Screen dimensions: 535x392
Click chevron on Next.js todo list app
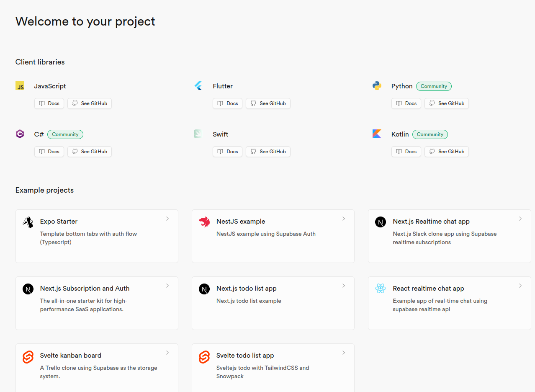coord(344,286)
